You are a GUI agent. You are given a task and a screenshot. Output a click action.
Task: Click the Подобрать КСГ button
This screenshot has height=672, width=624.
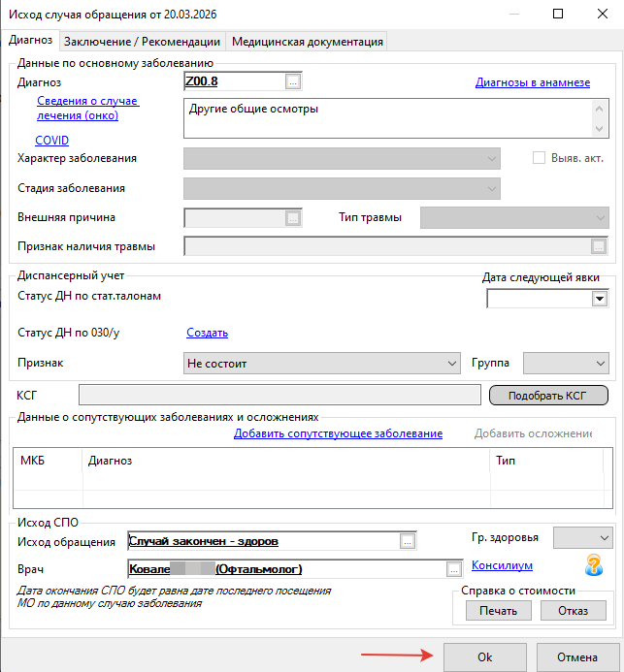tap(548, 395)
